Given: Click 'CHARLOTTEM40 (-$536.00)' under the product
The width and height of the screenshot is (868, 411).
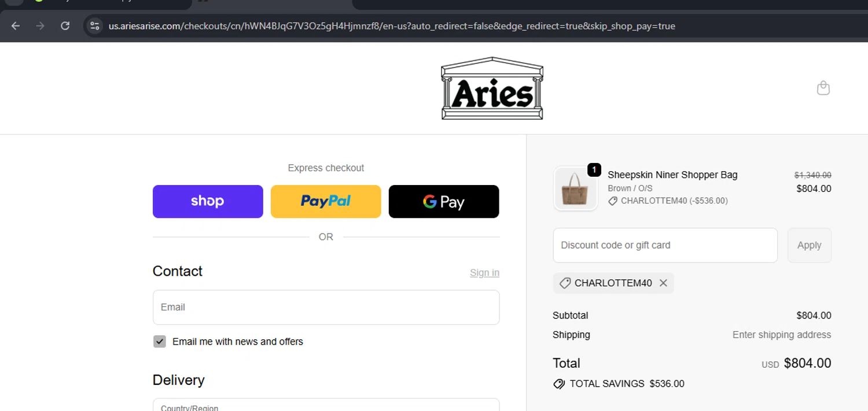Looking at the screenshot, I should (x=674, y=201).
